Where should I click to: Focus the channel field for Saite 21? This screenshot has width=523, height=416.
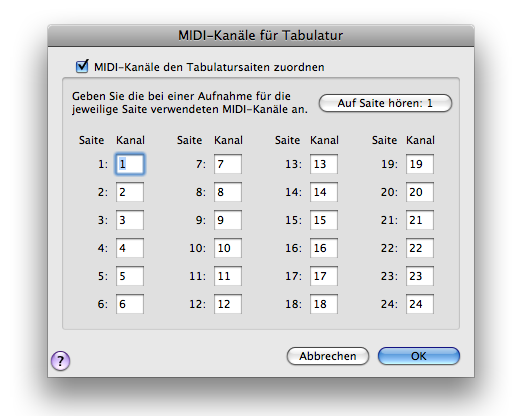pyautogui.click(x=420, y=220)
